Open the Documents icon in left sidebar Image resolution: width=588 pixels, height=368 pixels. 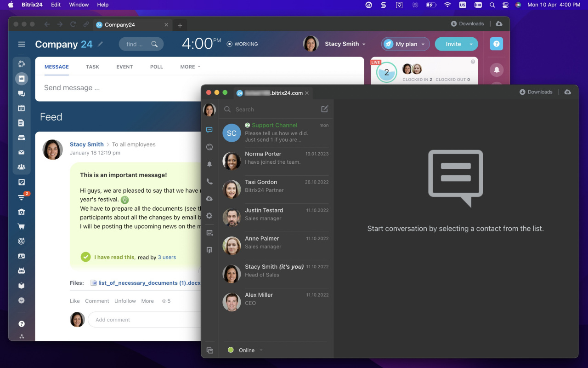(x=22, y=123)
